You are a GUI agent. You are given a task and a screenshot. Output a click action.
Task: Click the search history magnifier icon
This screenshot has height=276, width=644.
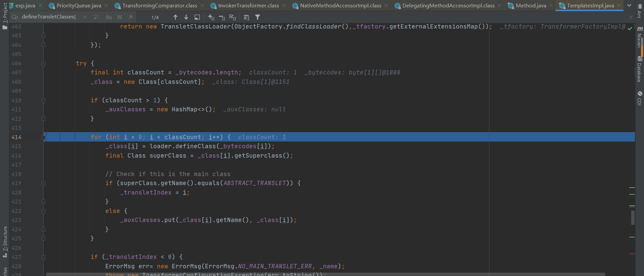15,17
